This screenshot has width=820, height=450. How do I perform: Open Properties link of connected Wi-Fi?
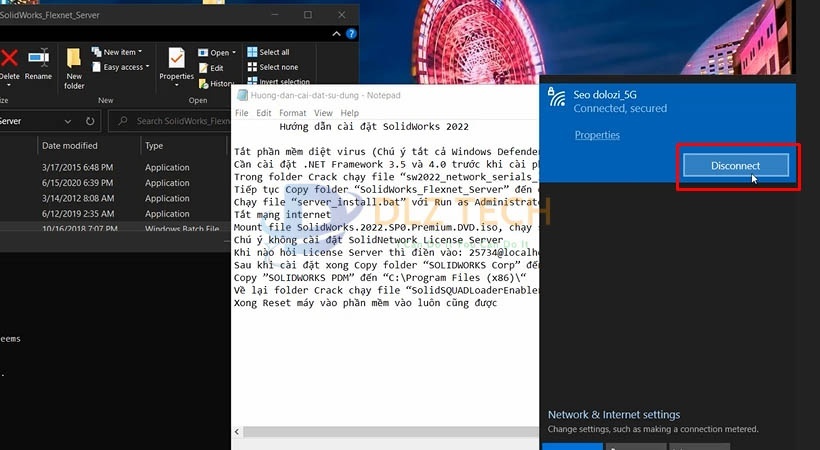(597, 135)
